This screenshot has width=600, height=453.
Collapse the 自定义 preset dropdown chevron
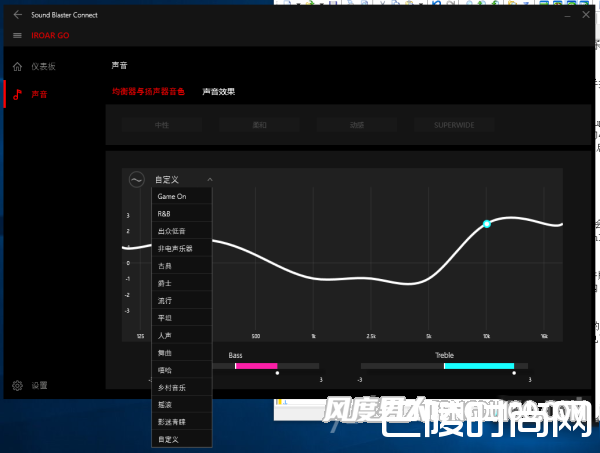[x=210, y=179]
